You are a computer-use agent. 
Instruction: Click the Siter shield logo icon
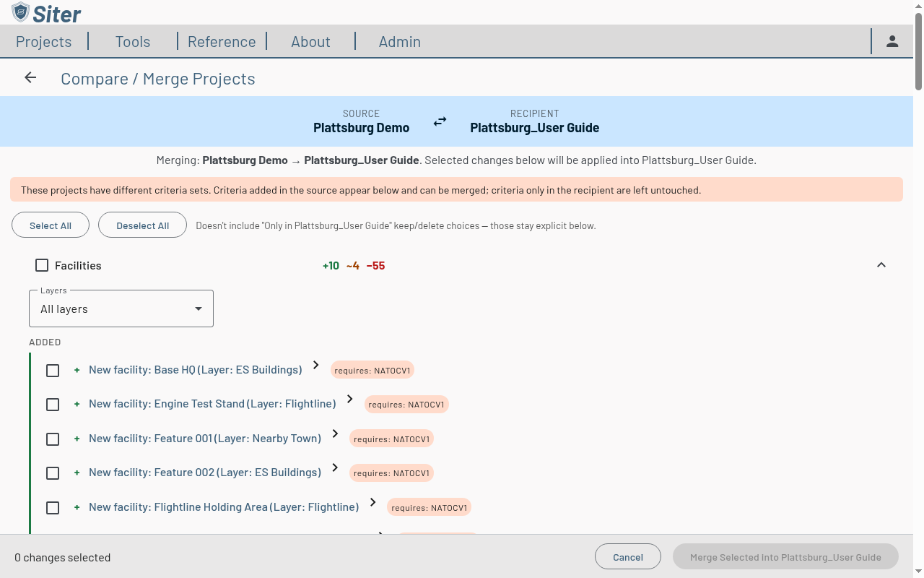click(20, 12)
